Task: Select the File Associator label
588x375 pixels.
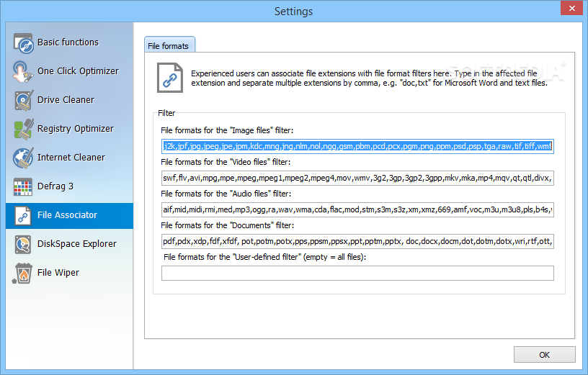Action: tap(67, 215)
